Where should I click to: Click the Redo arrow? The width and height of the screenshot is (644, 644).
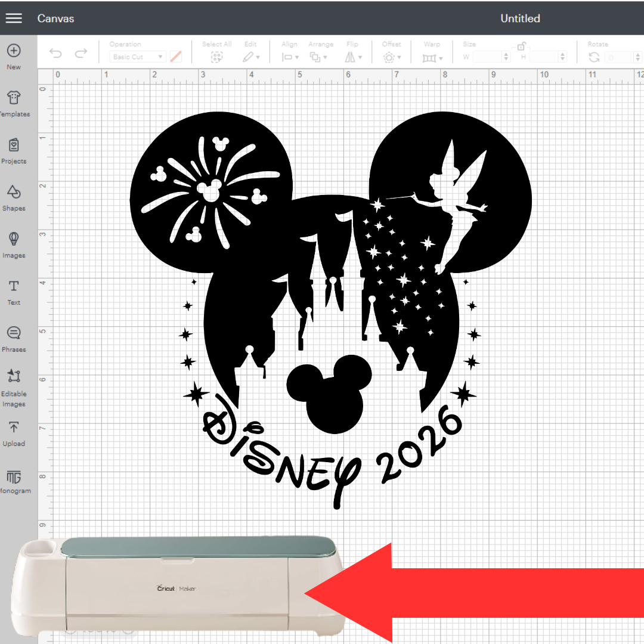(x=81, y=53)
